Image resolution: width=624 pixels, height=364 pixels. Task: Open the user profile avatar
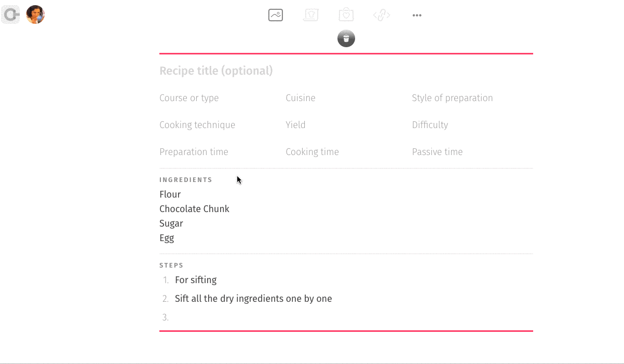(35, 15)
